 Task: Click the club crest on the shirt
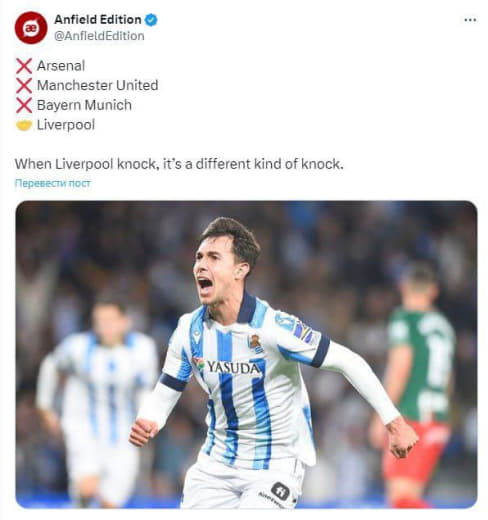pos(255,343)
